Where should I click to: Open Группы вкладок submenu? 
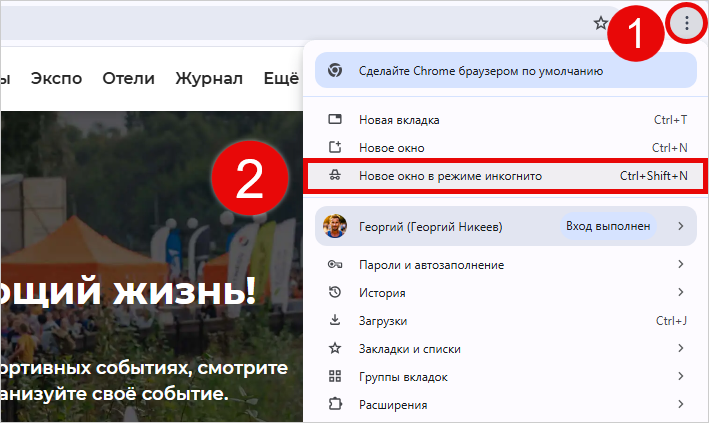click(506, 377)
